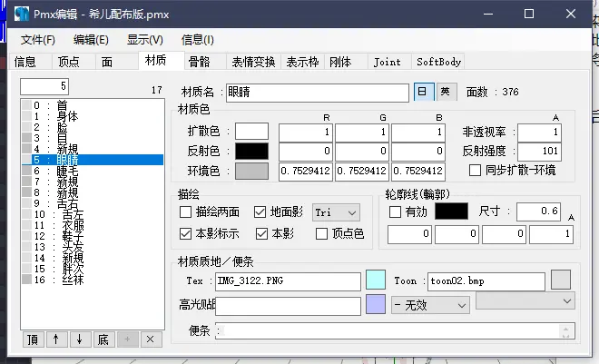The height and width of the screenshot is (364, 599).
Task: Select material 15 : 胖次 in list
Action: coord(93,269)
